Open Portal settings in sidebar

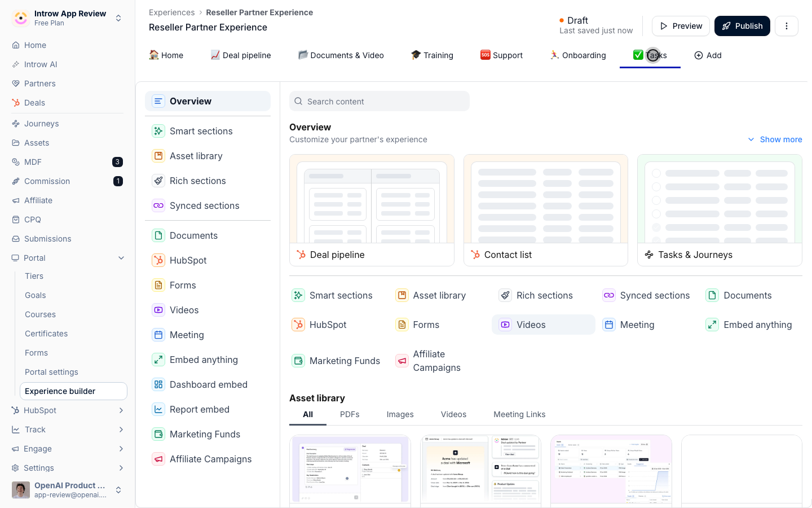pyautogui.click(x=51, y=372)
